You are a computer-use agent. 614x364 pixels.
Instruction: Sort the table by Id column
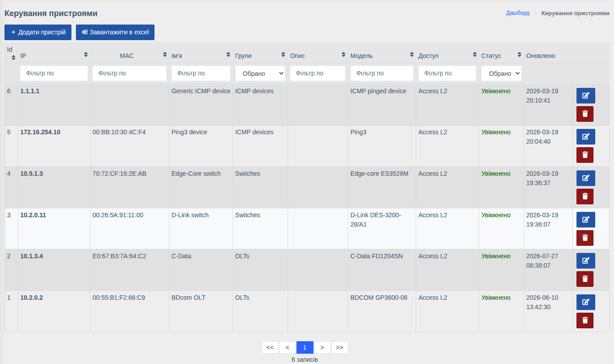(x=13, y=57)
